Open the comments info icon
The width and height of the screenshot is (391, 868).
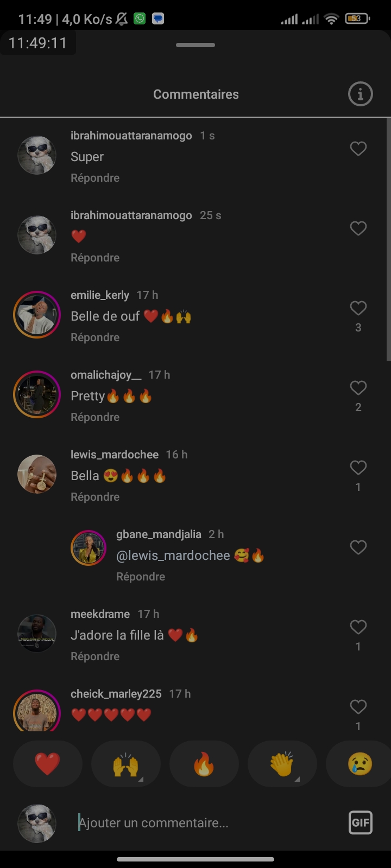coord(360,94)
